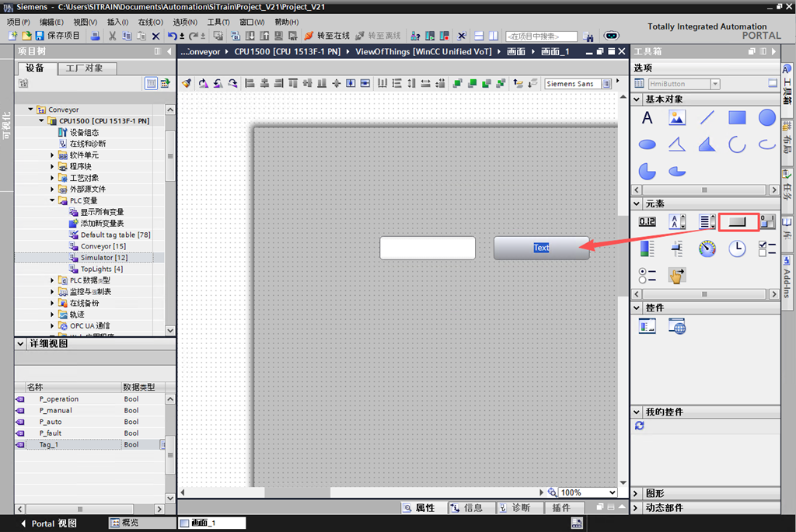Select the Check box element

[x=766, y=249]
